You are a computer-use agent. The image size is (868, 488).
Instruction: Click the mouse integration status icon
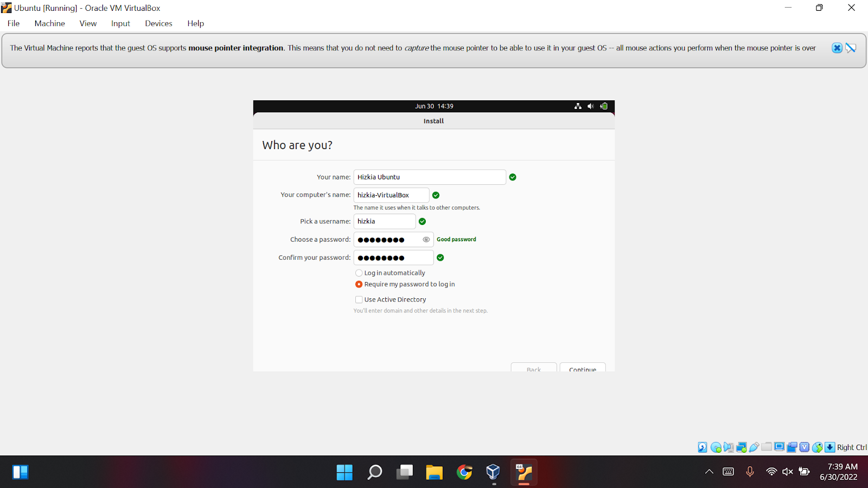(x=818, y=447)
